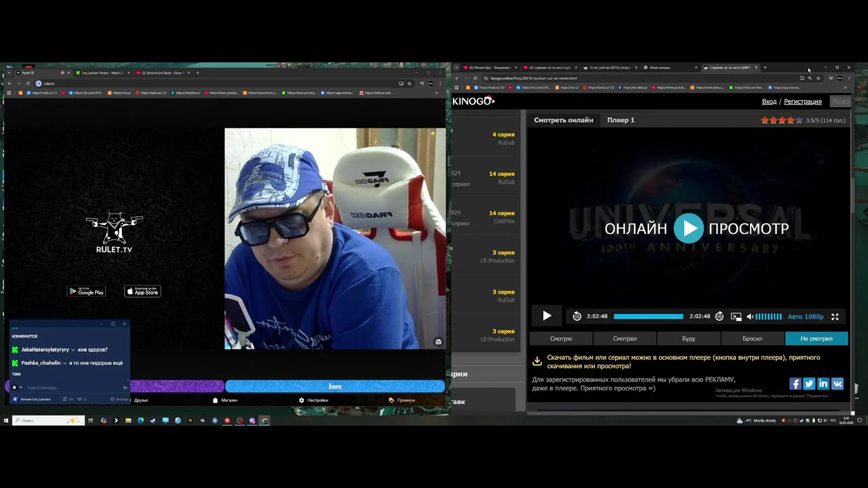868x488 pixels.
Task: Open Премиум in the Rulet.tv bottom menu
Action: (402, 400)
